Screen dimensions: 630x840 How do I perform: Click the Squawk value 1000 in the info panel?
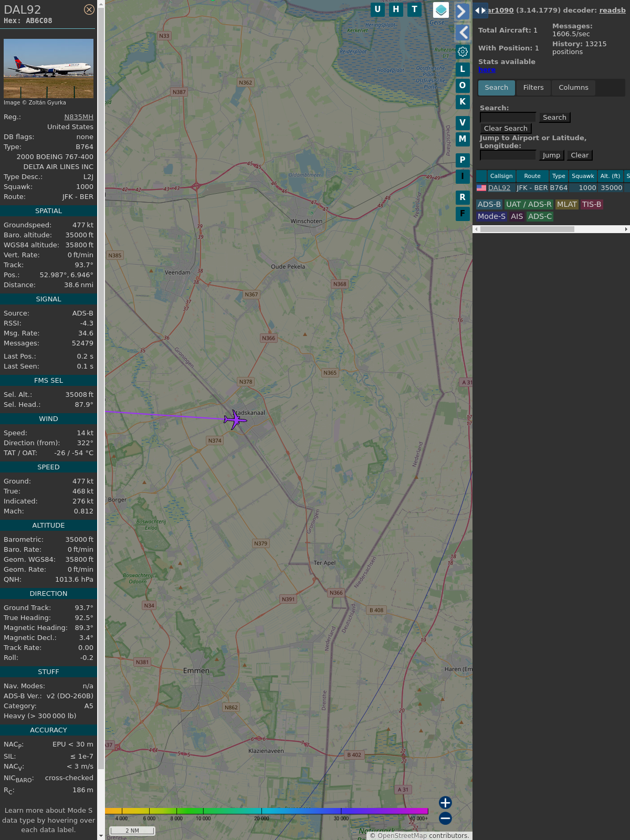[x=85, y=187]
